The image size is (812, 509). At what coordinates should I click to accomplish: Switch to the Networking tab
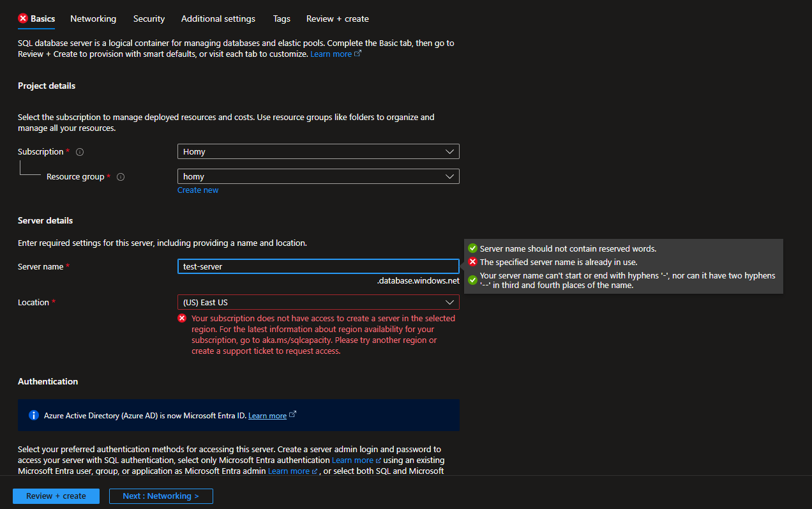(x=93, y=19)
